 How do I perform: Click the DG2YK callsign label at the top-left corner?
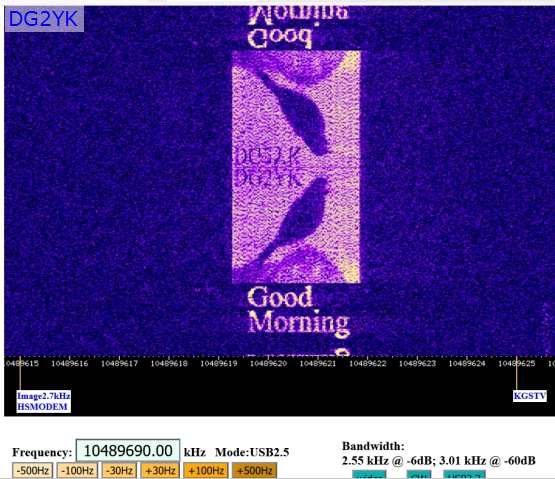coord(44,19)
